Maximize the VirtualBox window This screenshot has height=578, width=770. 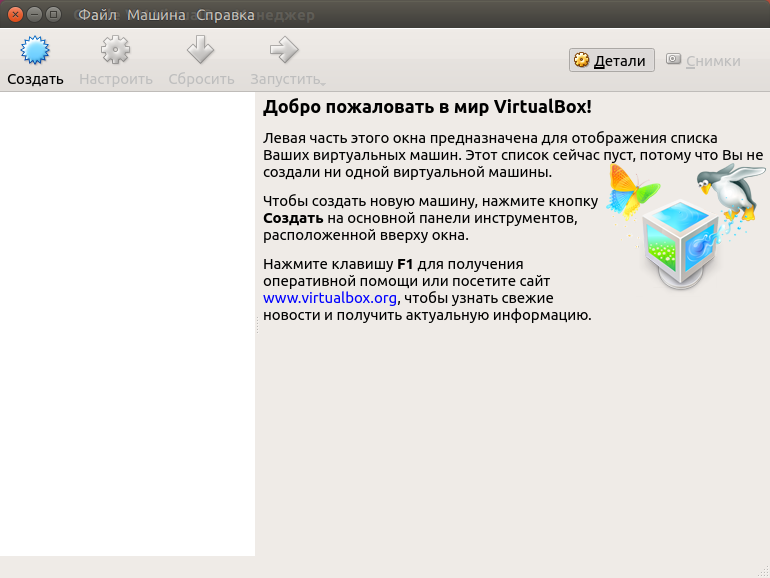53,14
